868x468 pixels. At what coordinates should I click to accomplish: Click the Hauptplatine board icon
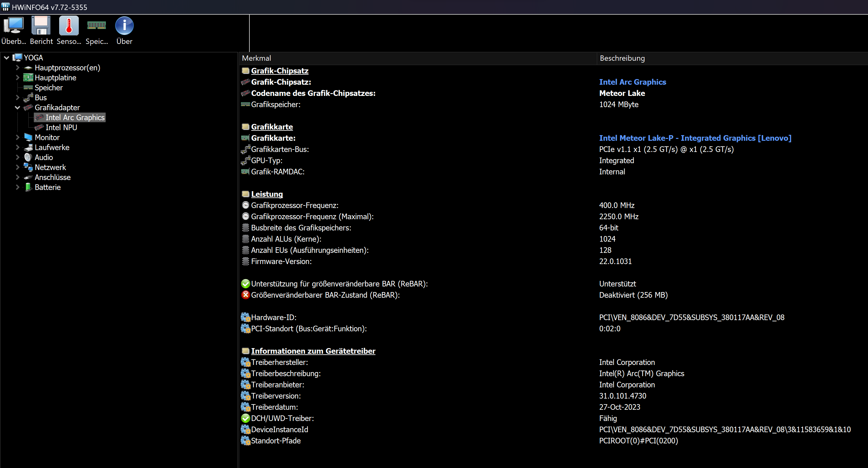coord(28,78)
